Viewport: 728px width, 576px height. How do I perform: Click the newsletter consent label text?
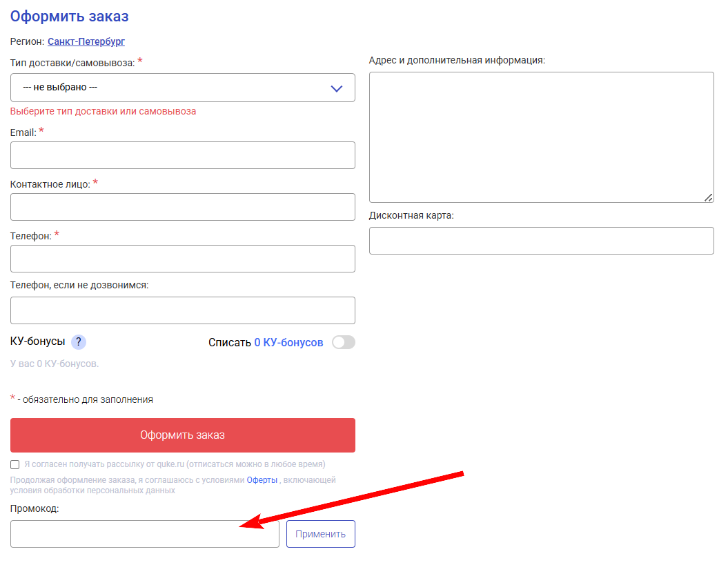tap(175, 464)
